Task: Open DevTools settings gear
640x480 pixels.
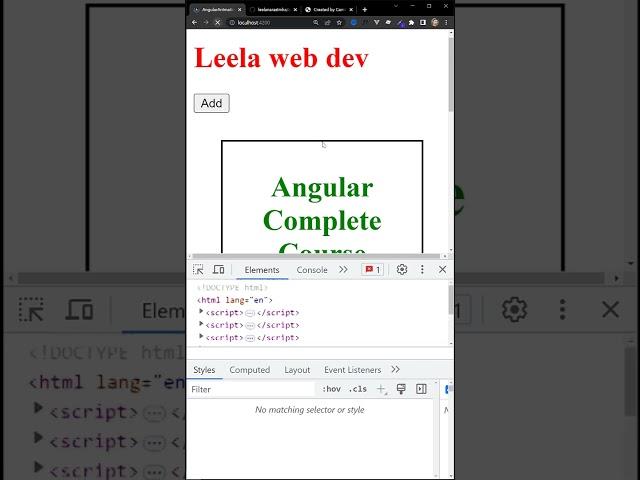Action: click(x=402, y=270)
